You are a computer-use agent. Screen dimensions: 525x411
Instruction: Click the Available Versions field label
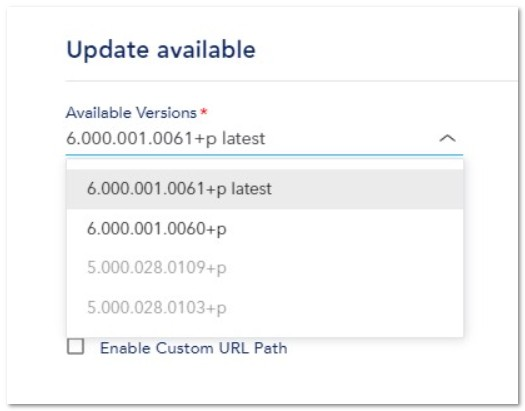[131, 113]
